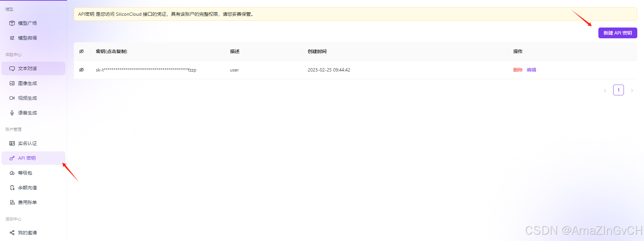Click the 模型广场 cube icon
The image size is (644, 241).
[12, 23]
